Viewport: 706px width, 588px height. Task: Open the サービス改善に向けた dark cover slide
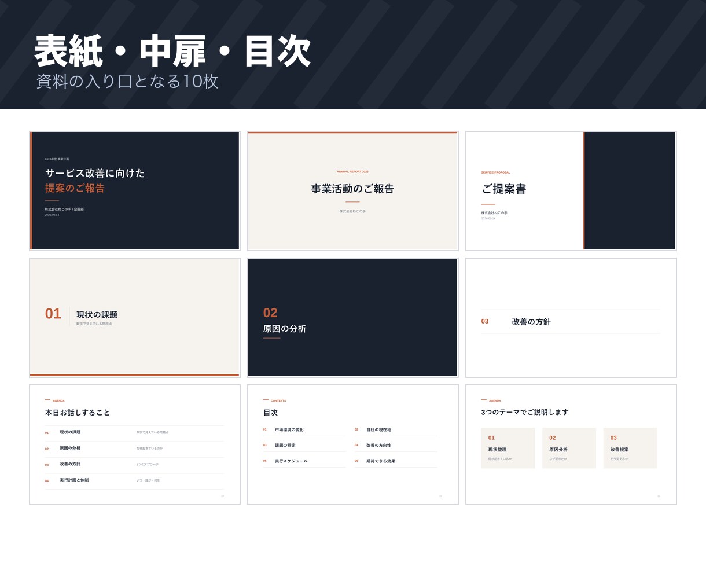tap(135, 191)
